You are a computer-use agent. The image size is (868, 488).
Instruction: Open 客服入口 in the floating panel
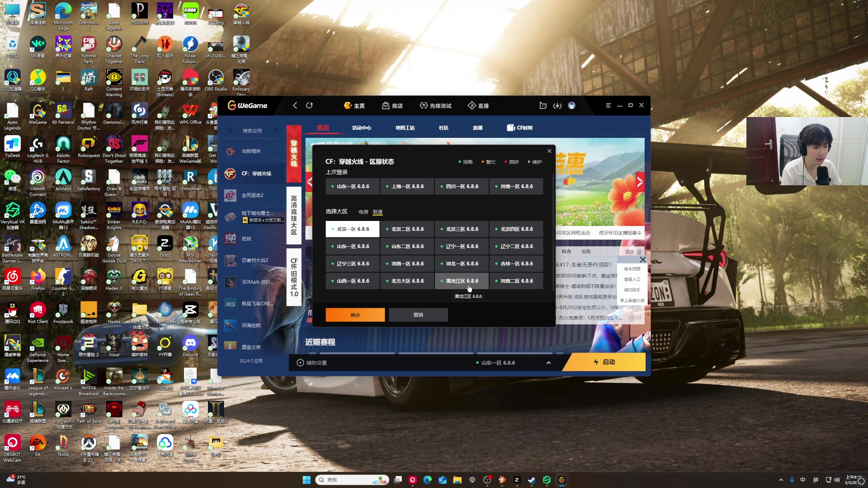(632, 280)
